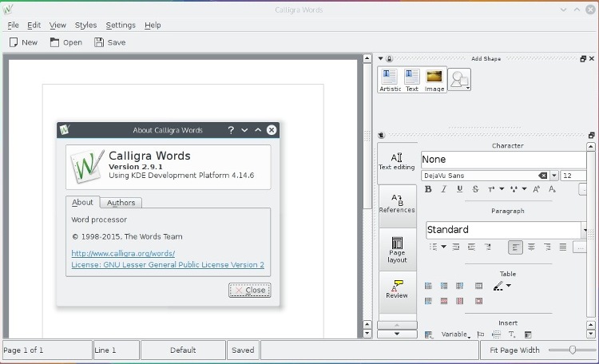Open the Variable insert dropdown

click(456, 334)
